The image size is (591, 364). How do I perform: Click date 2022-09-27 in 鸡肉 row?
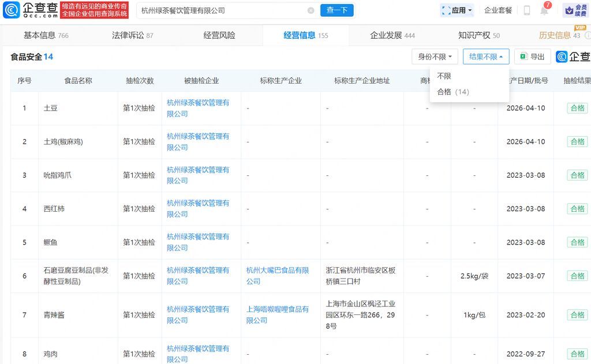click(x=526, y=354)
